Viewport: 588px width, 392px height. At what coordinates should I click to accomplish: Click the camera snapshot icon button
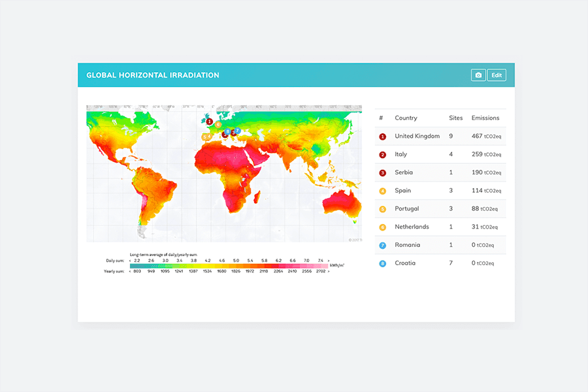click(x=478, y=75)
